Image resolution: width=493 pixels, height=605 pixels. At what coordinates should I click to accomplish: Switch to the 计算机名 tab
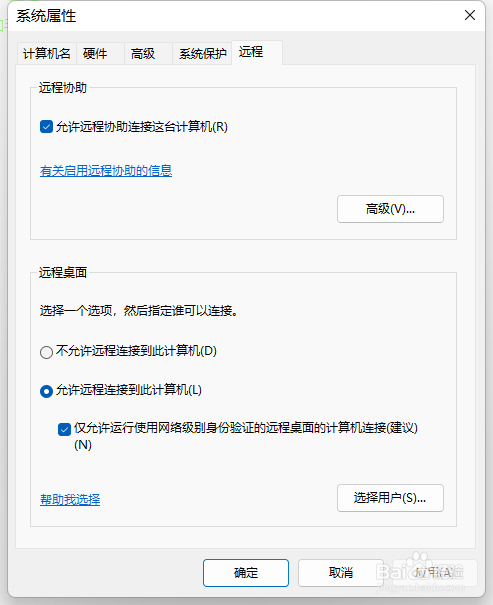(47, 53)
